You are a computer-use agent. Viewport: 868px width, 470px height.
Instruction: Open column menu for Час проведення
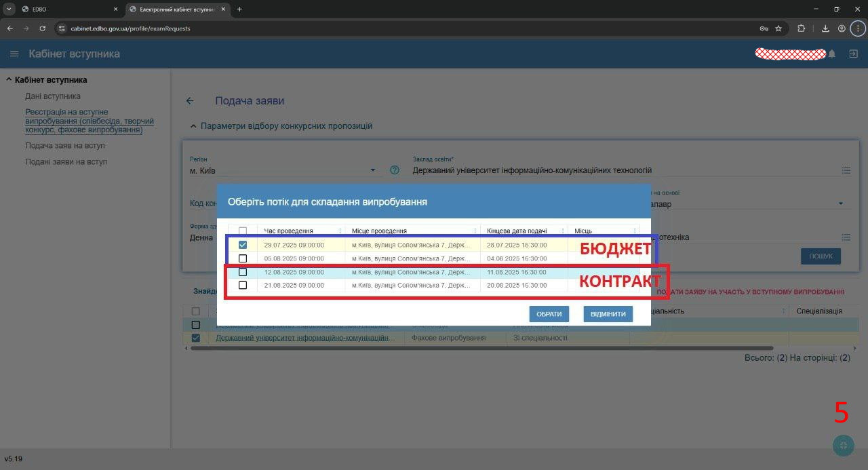point(340,231)
